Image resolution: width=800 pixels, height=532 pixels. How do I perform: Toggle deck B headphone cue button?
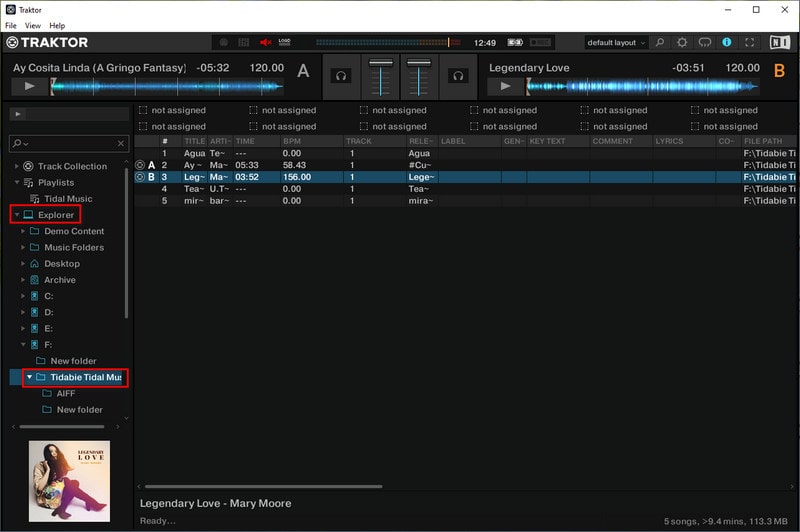pyautogui.click(x=458, y=76)
